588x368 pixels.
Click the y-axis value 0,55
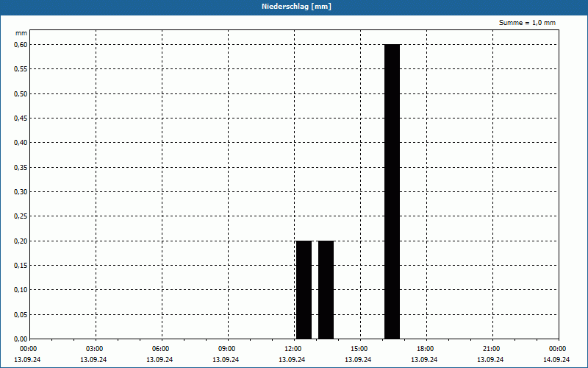click(21, 69)
